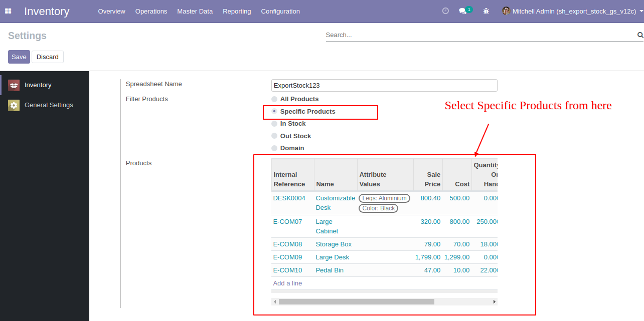Click the scrollbar right arrow
This screenshot has width=644, height=321.
tap(495, 301)
